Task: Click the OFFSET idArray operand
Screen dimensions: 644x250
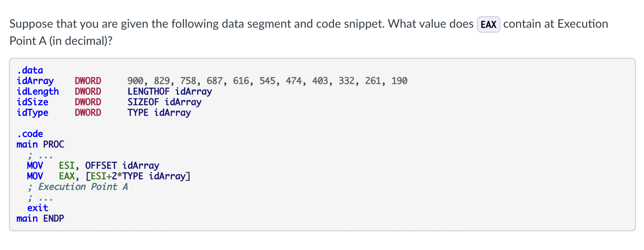Action: [x=122, y=166]
